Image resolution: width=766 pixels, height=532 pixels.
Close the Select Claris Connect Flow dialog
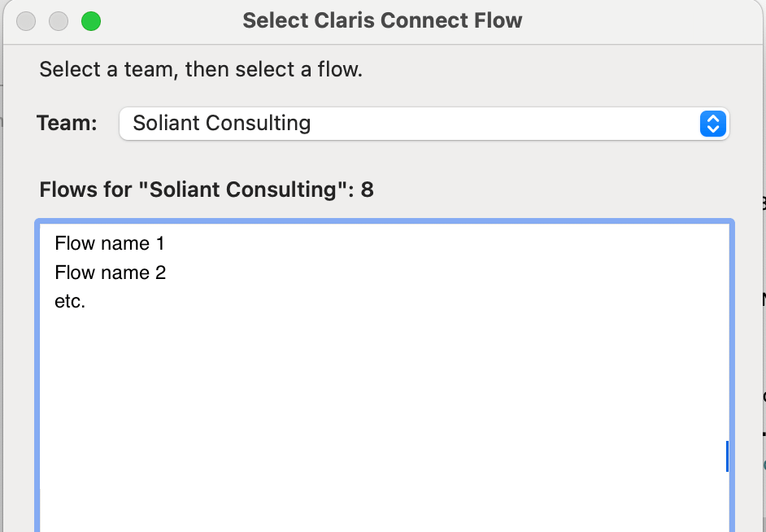(x=26, y=21)
